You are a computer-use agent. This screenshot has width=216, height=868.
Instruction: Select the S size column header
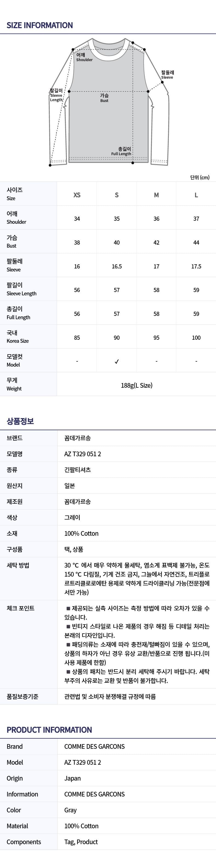click(x=116, y=195)
